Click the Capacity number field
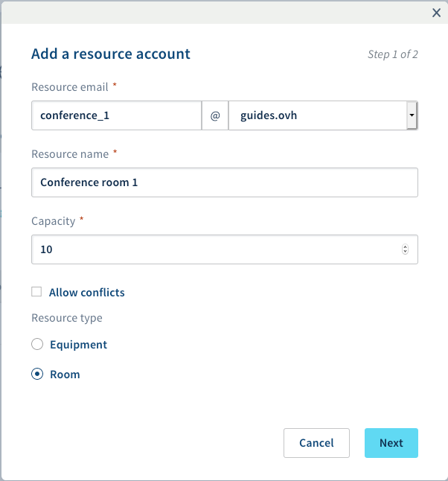The image size is (448, 481). (x=216, y=249)
